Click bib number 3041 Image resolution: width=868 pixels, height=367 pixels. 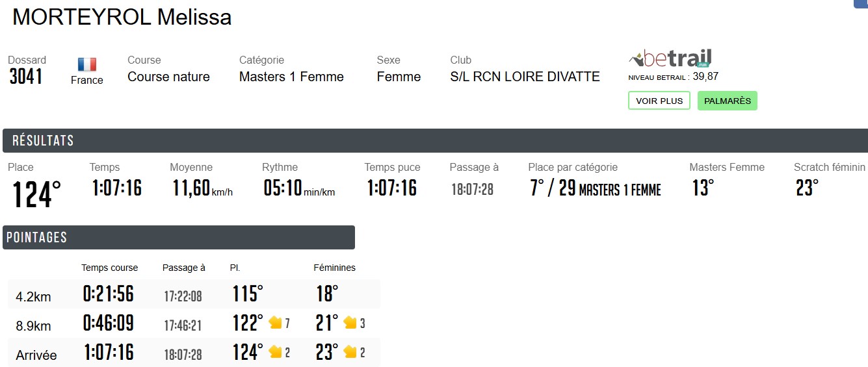[x=26, y=77]
